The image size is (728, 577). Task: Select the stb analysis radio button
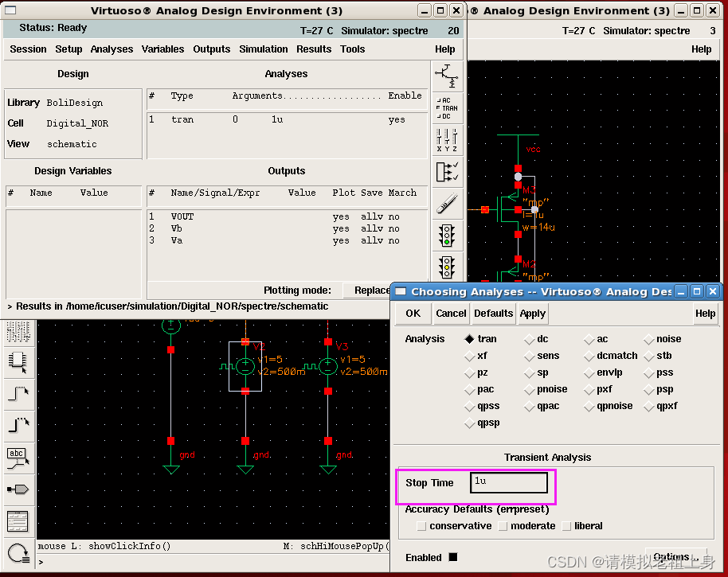click(x=648, y=356)
